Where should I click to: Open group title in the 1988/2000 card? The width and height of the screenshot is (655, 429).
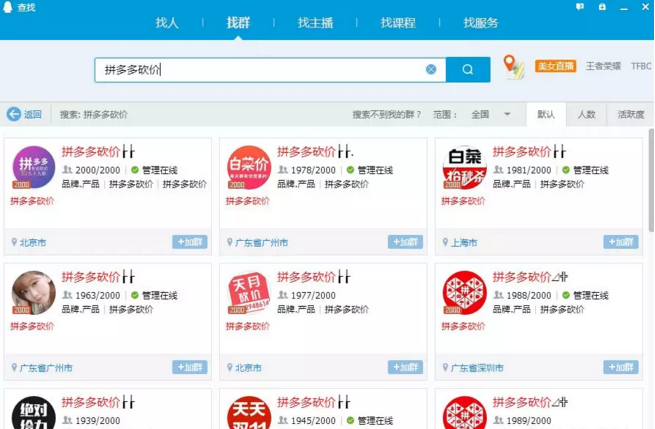[x=530, y=277]
